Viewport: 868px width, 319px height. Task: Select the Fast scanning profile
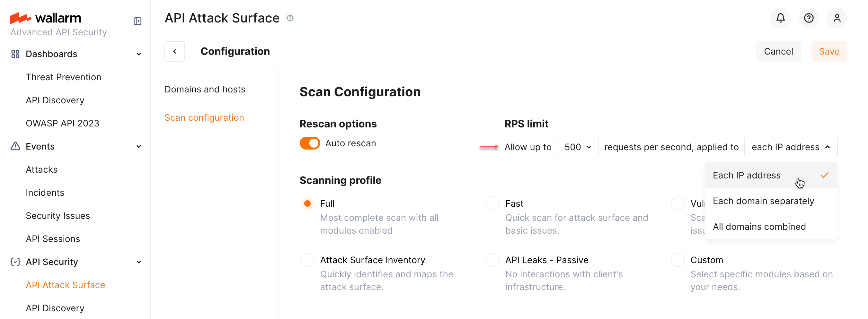click(x=492, y=203)
